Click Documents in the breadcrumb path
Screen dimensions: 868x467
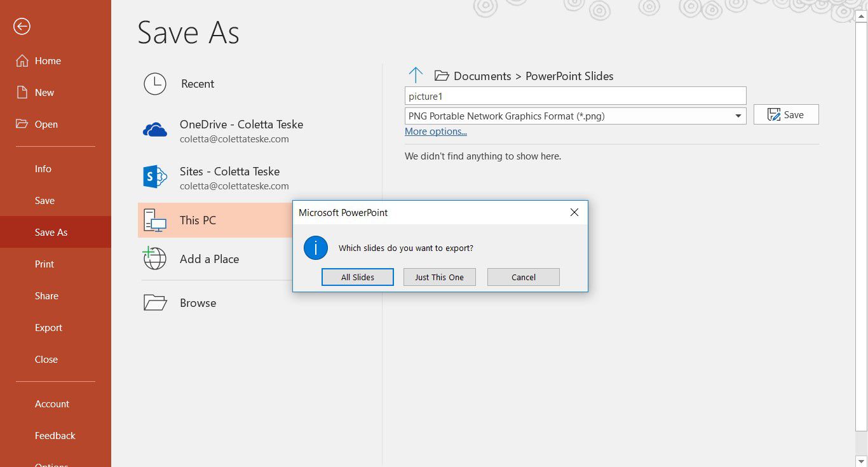point(482,76)
